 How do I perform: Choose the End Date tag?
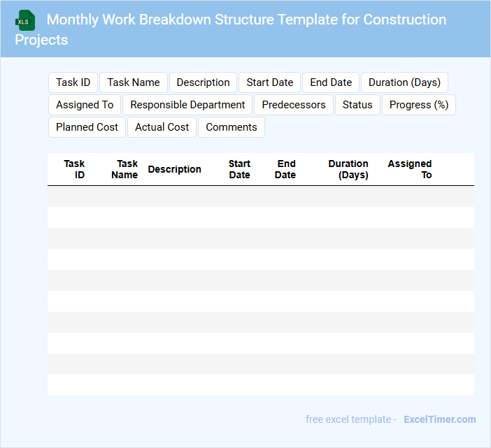(331, 82)
